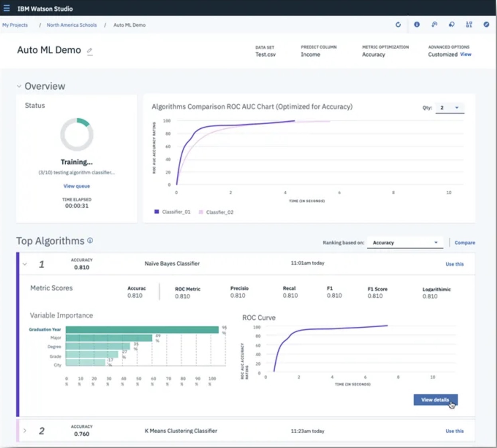Screen dimensions: 497x448
Task: Click the Grade importance bar
Action: [92, 354]
